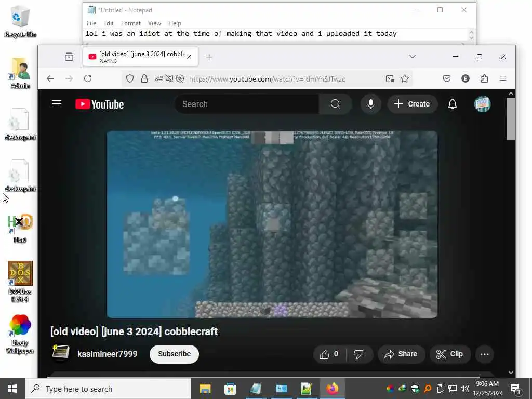This screenshot has height=399, width=532.
Task: Open the YouTube guide hamburger menu
Action: pyautogui.click(x=57, y=104)
